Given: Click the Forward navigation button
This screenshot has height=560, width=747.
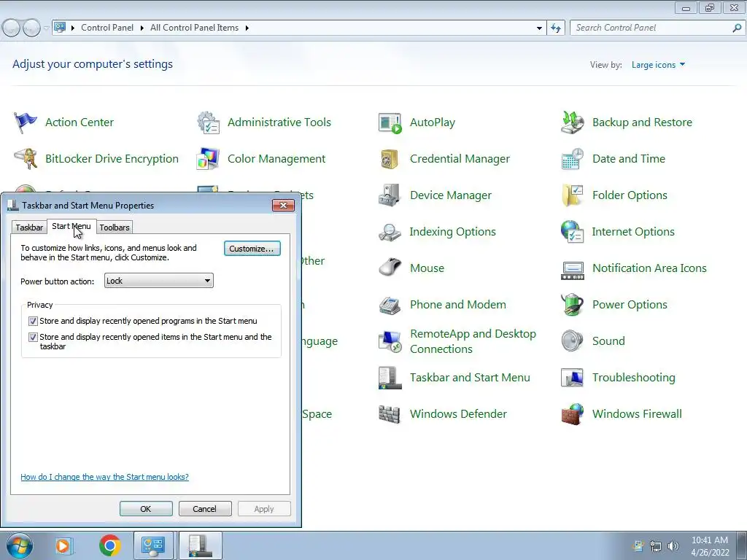Looking at the screenshot, I should [31, 28].
